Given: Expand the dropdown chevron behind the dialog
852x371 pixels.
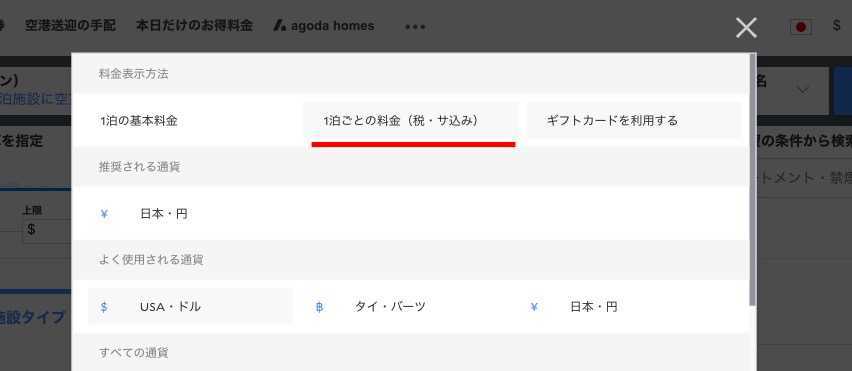Looking at the screenshot, I should [x=803, y=89].
